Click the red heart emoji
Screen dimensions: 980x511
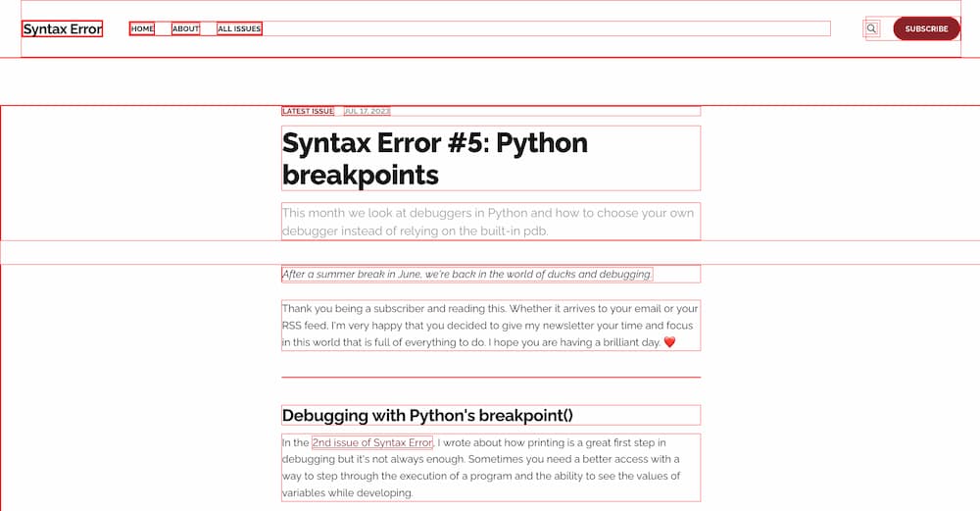pos(669,342)
